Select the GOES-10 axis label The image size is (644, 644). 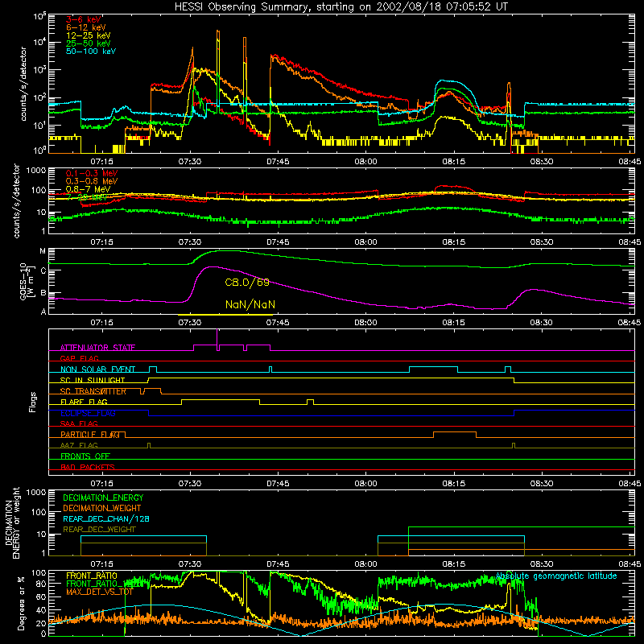click(26, 281)
